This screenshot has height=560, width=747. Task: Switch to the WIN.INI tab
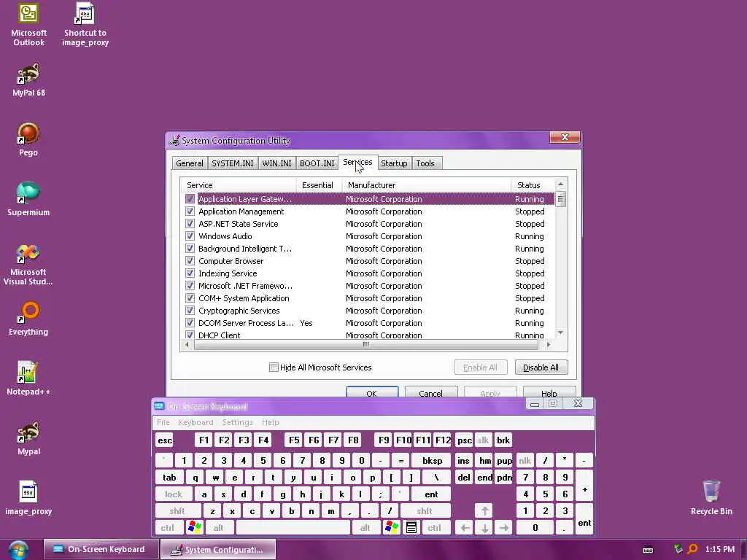coord(276,163)
